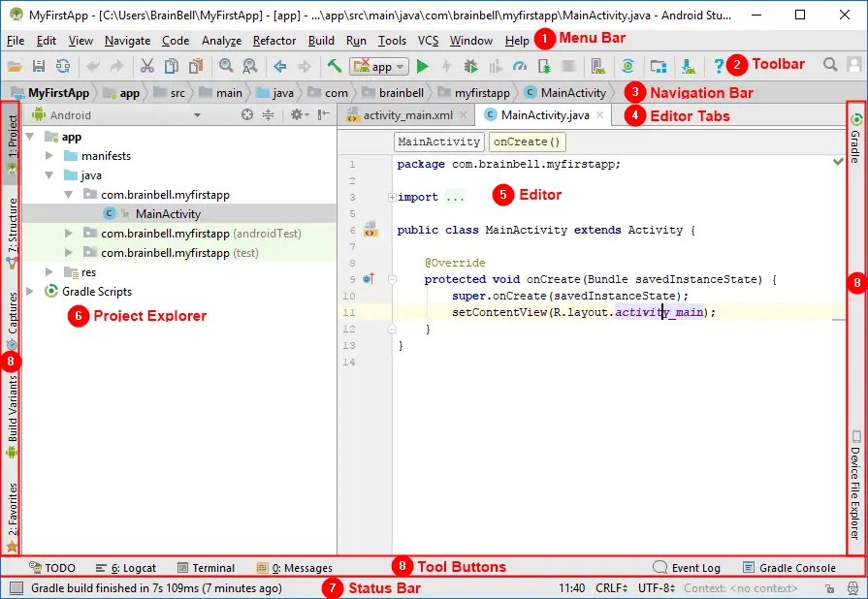
Task: Open the UTF-8 encoding selector
Action: [658, 588]
